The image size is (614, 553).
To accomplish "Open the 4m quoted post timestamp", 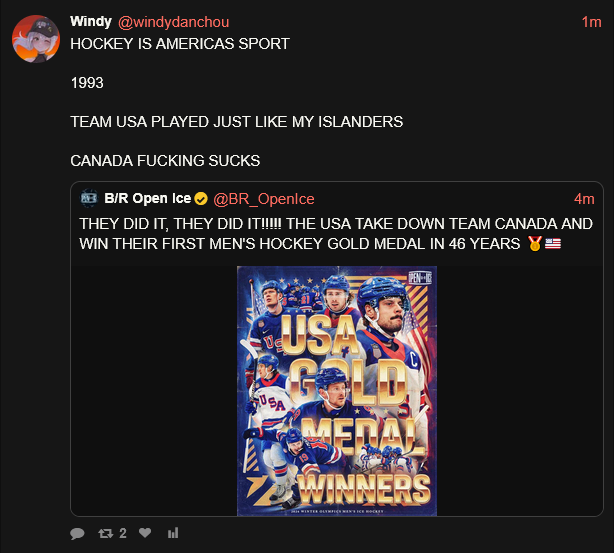I will (584, 199).
